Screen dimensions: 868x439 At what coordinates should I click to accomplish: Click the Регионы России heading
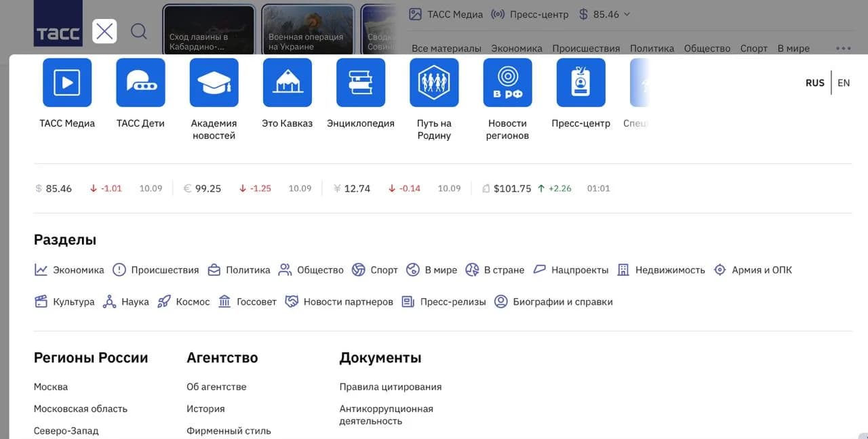91,358
